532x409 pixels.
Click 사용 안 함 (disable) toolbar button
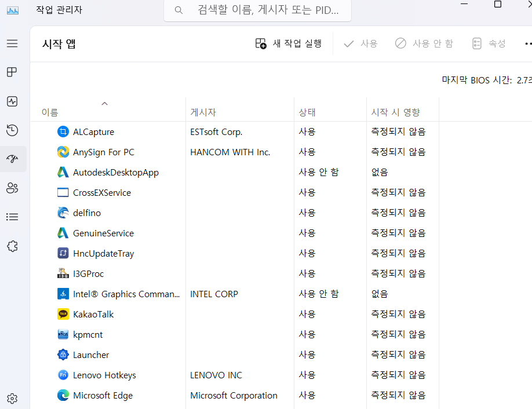click(x=424, y=43)
